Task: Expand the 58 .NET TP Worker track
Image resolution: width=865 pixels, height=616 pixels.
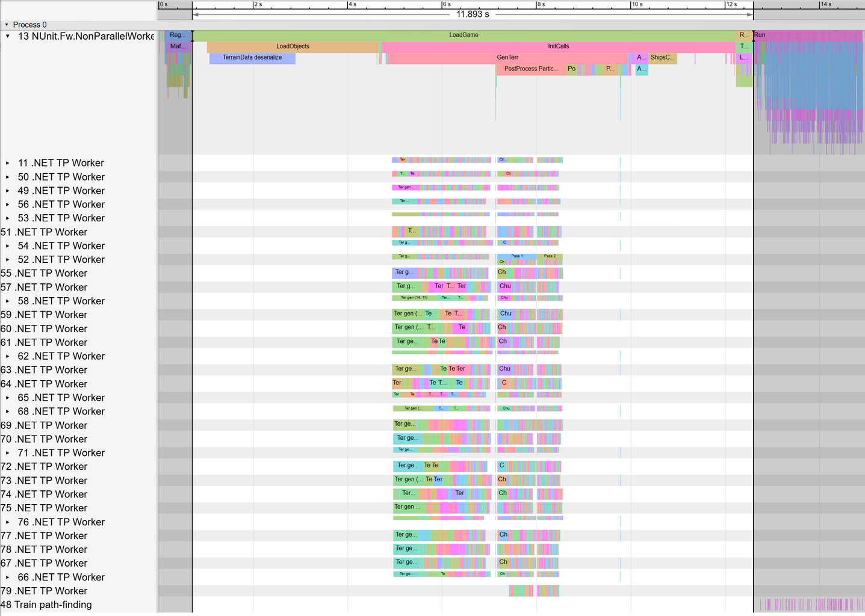Action: point(8,301)
